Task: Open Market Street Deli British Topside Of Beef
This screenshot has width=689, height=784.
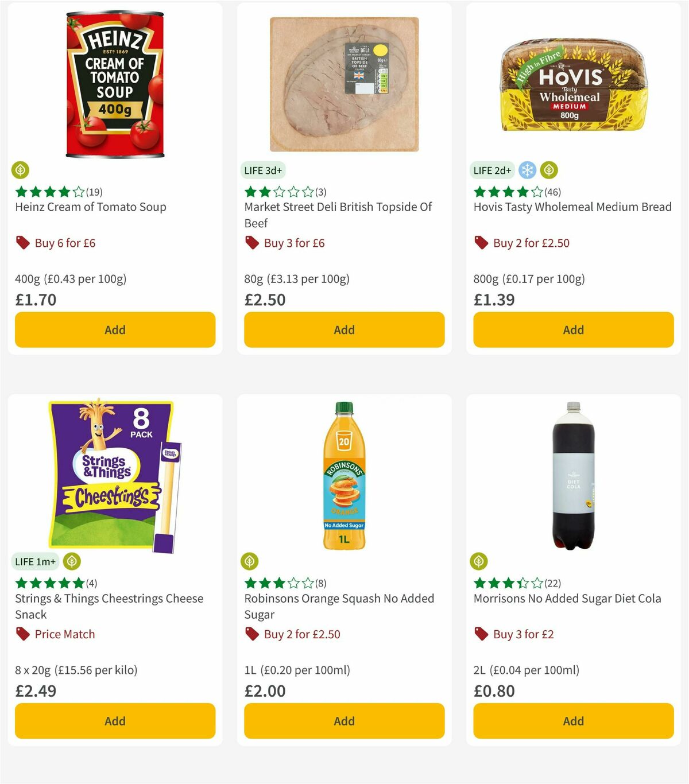Action: (338, 215)
